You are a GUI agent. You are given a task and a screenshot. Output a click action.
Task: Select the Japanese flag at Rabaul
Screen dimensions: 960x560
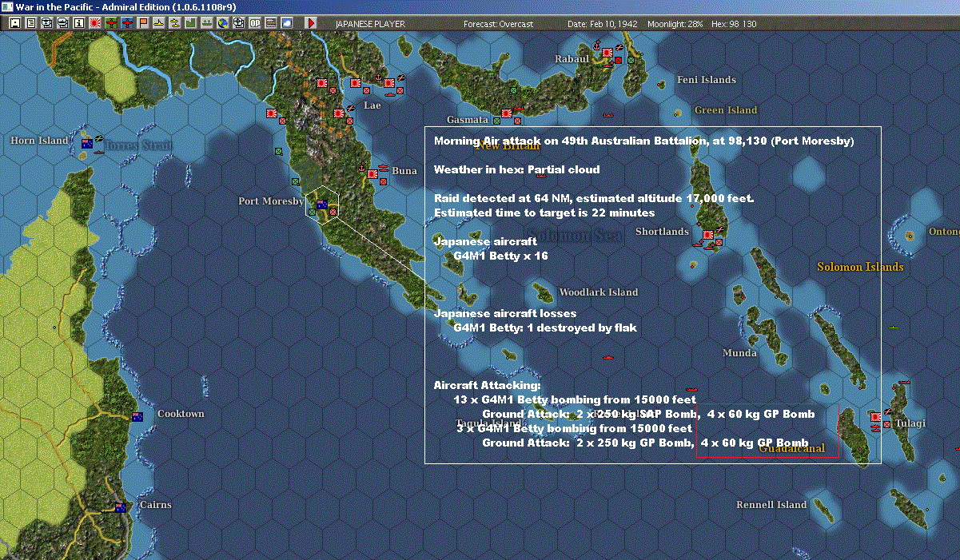point(607,53)
